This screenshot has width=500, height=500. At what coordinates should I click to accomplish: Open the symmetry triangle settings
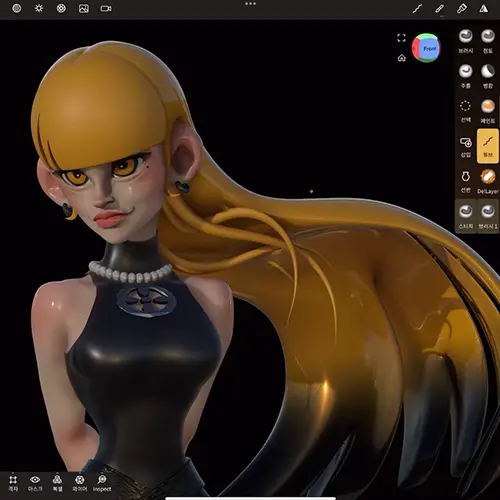pos(484,9)
